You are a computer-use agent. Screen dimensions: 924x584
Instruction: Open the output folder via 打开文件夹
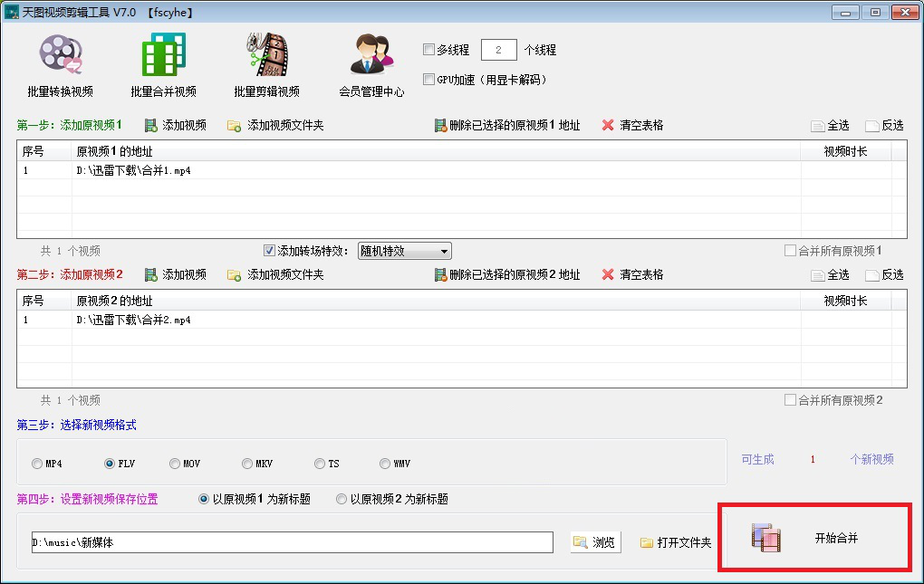coord(676,542)
